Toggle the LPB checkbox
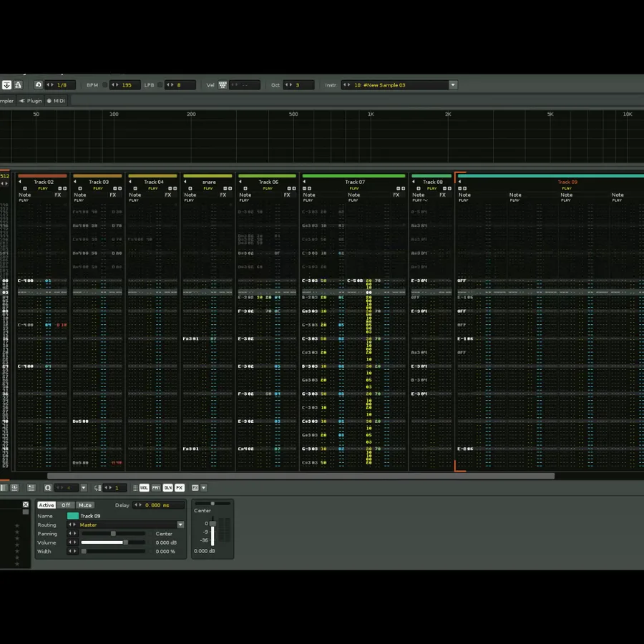 160,85
